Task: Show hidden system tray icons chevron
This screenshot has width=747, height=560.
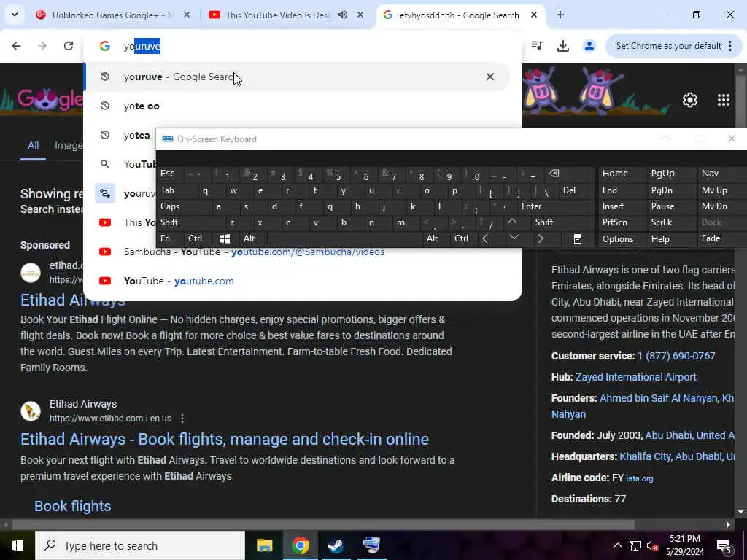Action: coord(617,545)
